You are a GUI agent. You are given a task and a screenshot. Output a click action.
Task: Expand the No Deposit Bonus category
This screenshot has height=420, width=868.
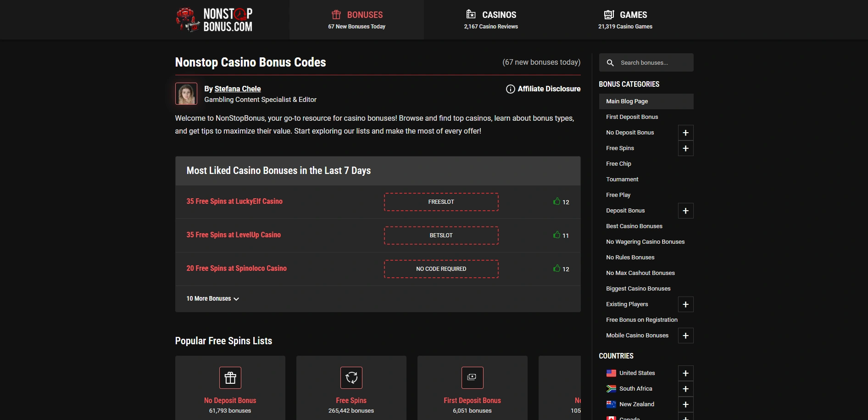(x=685, y=133)
